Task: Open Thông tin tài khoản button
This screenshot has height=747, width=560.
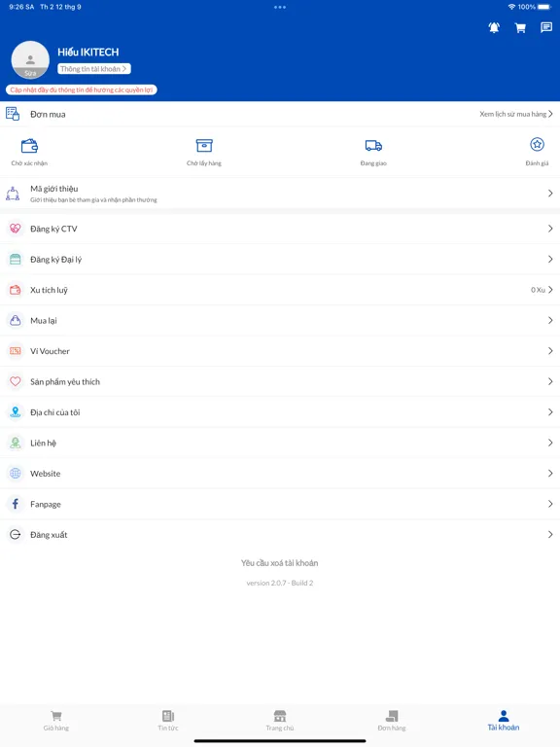Action: pyautogui.click(x=93, y=69)
